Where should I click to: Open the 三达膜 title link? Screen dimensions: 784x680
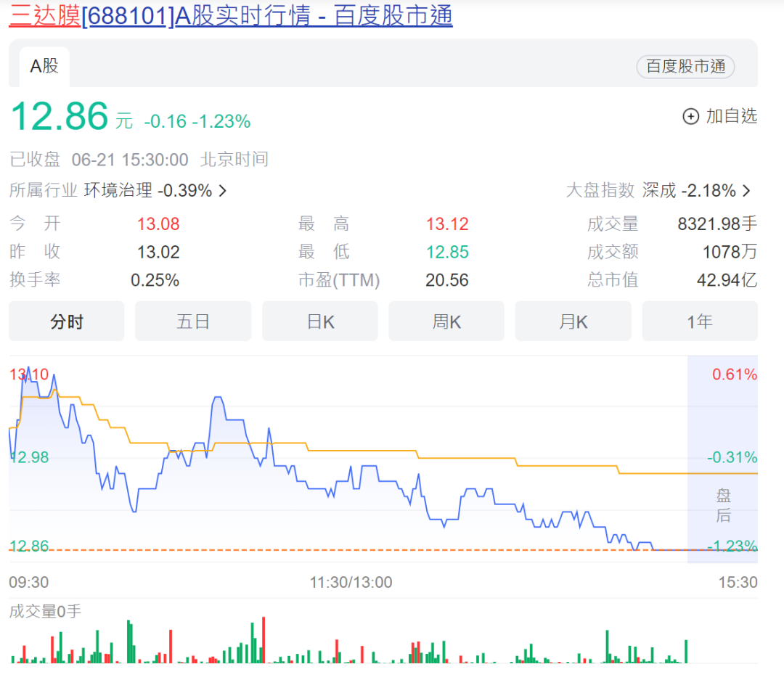[x=44, y=15]
